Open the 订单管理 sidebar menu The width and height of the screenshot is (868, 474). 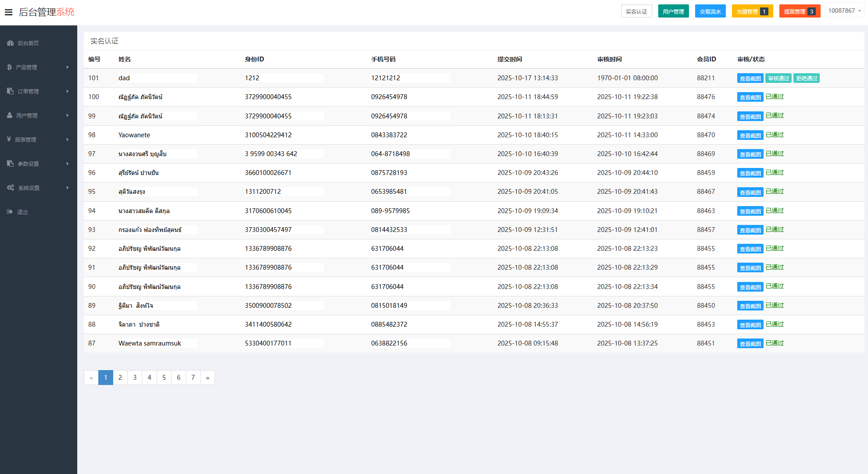pos(28,91)
